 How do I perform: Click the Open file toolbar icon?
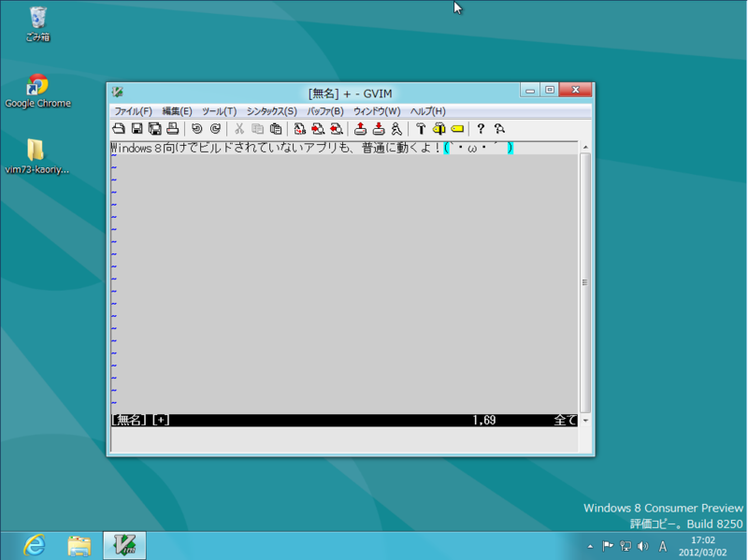click(122, 128)
